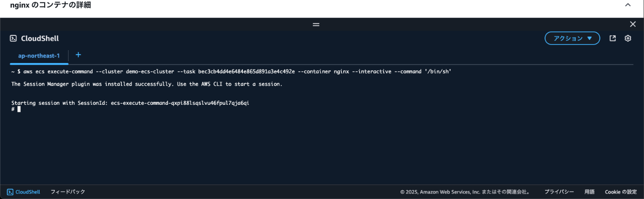Screen dimensions: 644x199
Task: Click the Starting session SessionId line
Action: pos(130,103)
